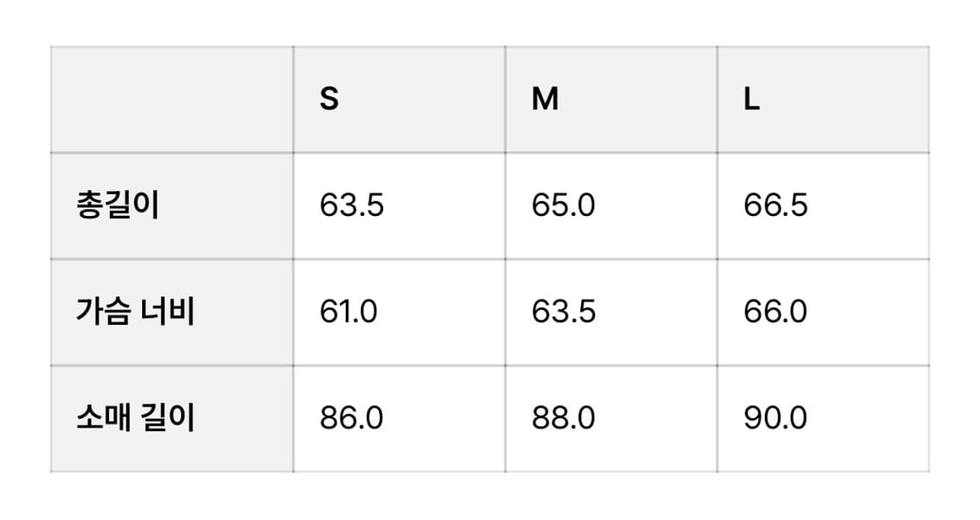This screenshot has height=520, width=980.
Task: Select the M size column header
Action: [544, 100]
